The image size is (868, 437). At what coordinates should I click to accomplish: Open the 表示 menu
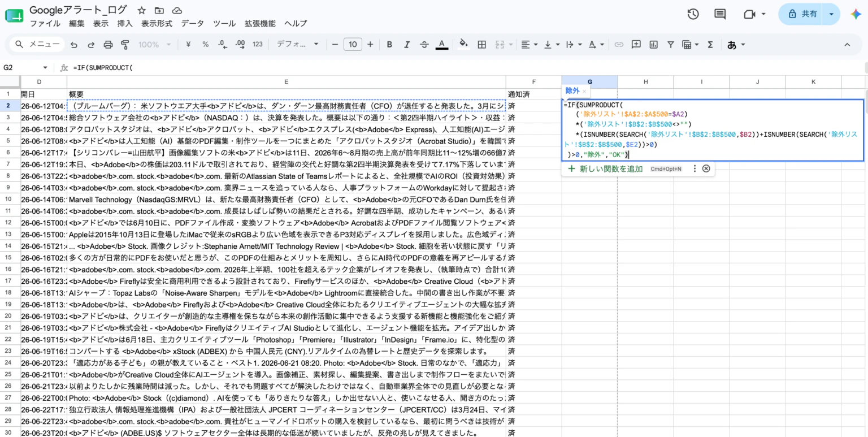tap(101, 23)
